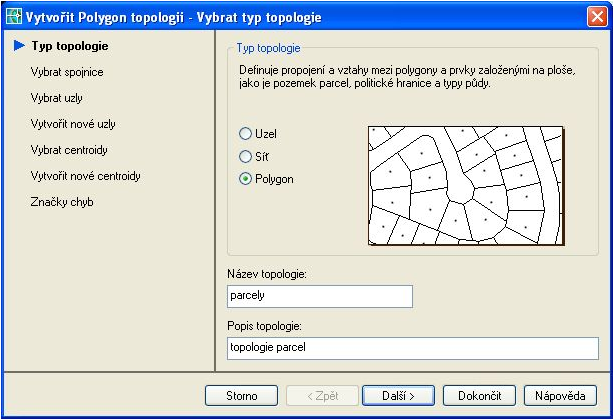
Task: Select the Polygon radio button
Action: [x=245, y=179]
